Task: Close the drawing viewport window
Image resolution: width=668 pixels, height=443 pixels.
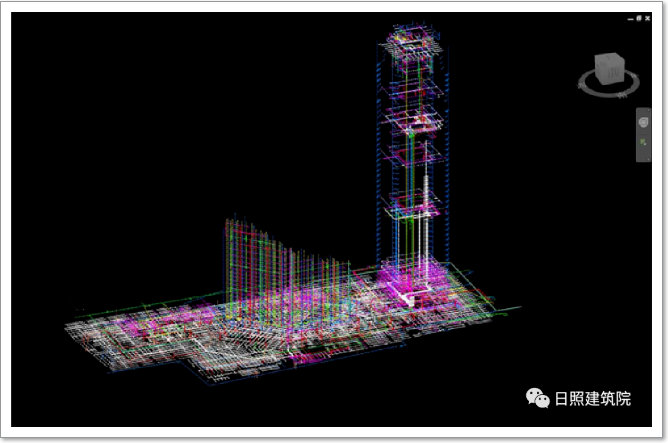Action: tap(648, 18)
